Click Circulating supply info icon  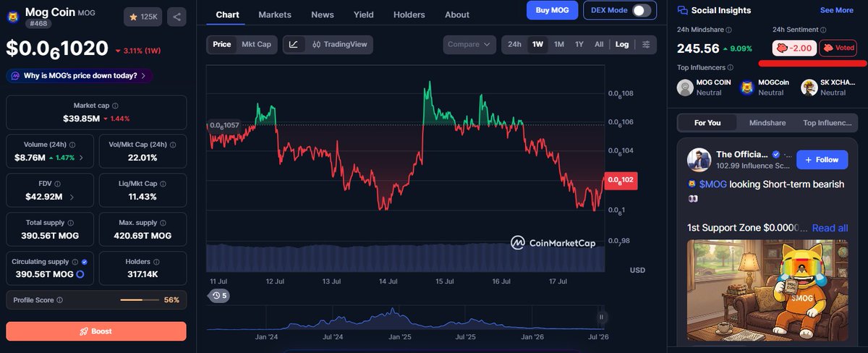(76, 261)
